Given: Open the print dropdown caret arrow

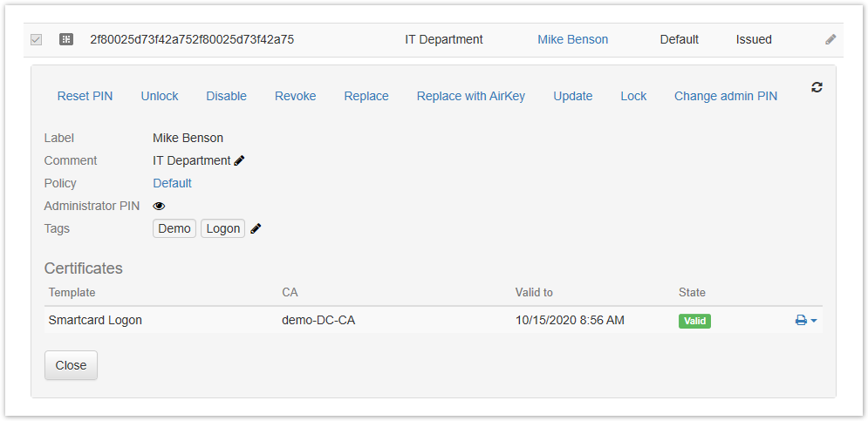Looking at the screenshot, I should (814, 321).
